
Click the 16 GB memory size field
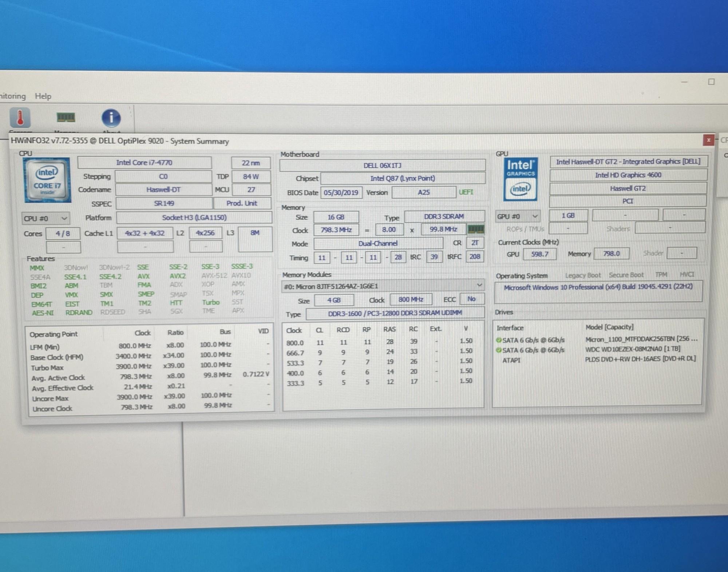pyautogui.click(x=336, y=217)
